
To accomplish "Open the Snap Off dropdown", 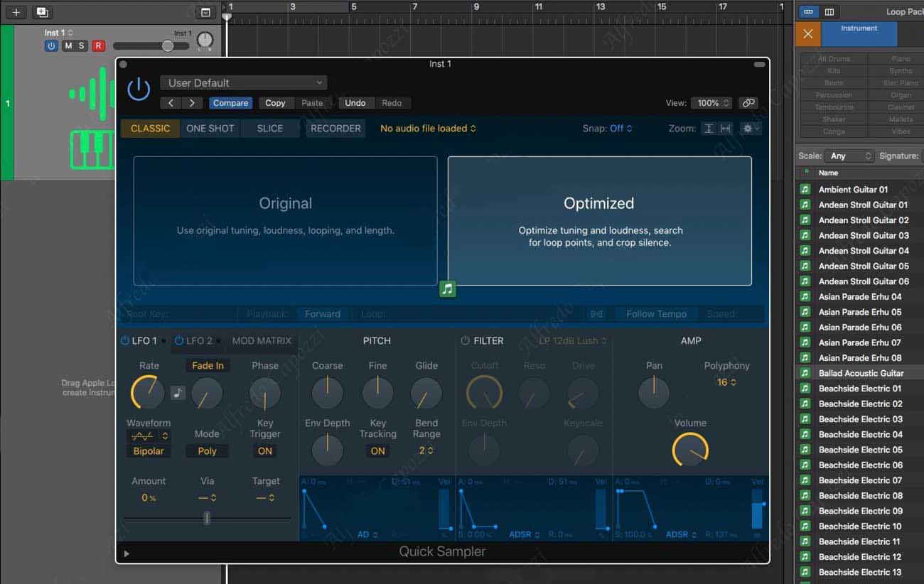I will coord(607,129).
